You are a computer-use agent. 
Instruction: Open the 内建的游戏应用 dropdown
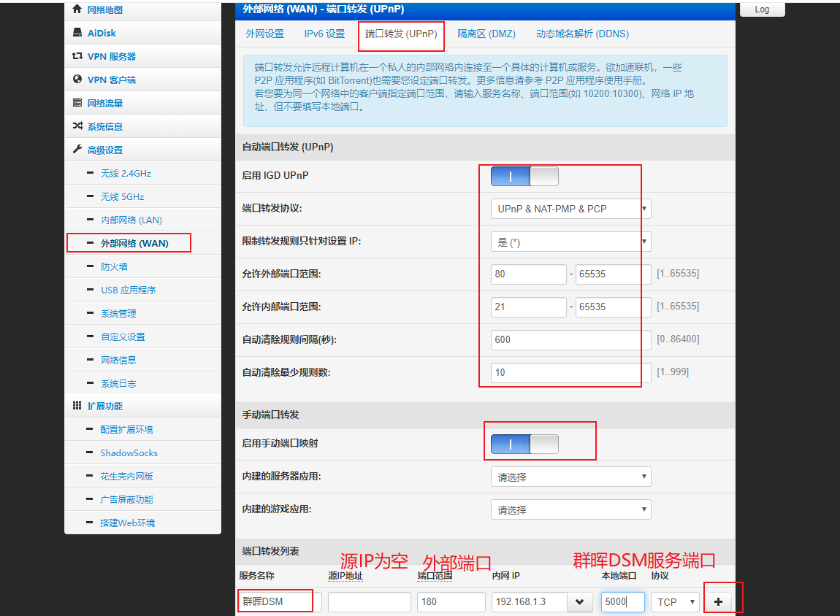570,509
